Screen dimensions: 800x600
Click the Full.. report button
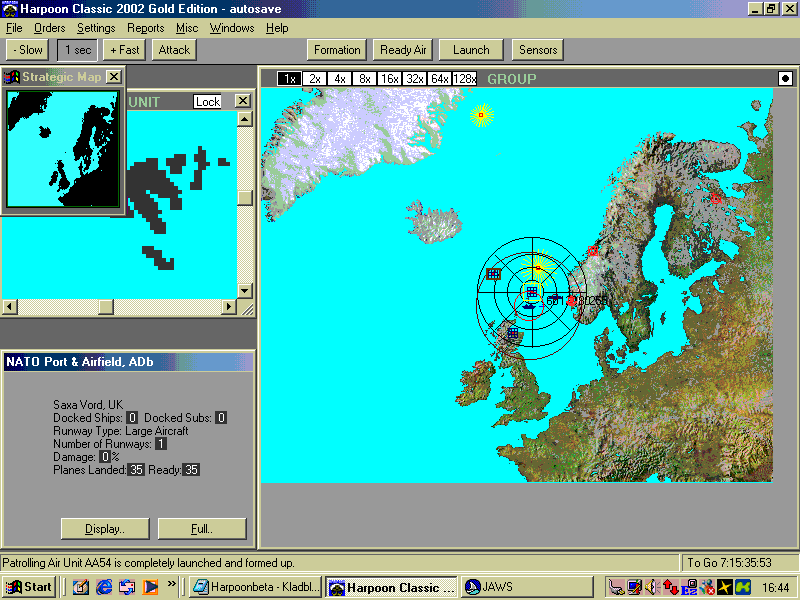click(202, 529)
